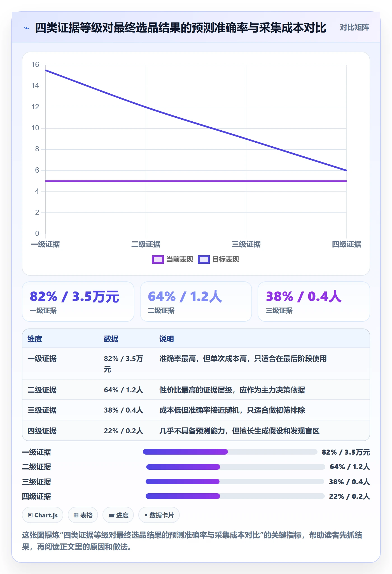This screenshot has height=574, width=392.
Task: Click the 维度 column header
Action: tap(35, 339)
